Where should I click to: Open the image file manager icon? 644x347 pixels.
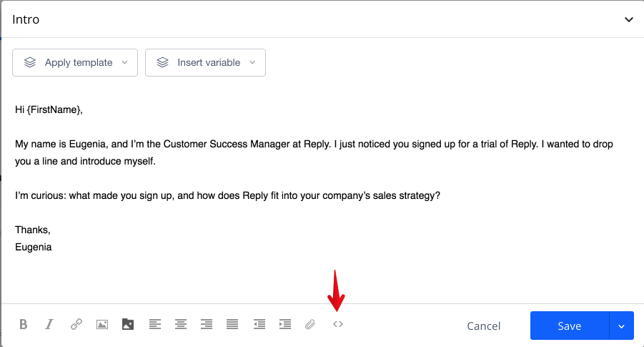128,324
